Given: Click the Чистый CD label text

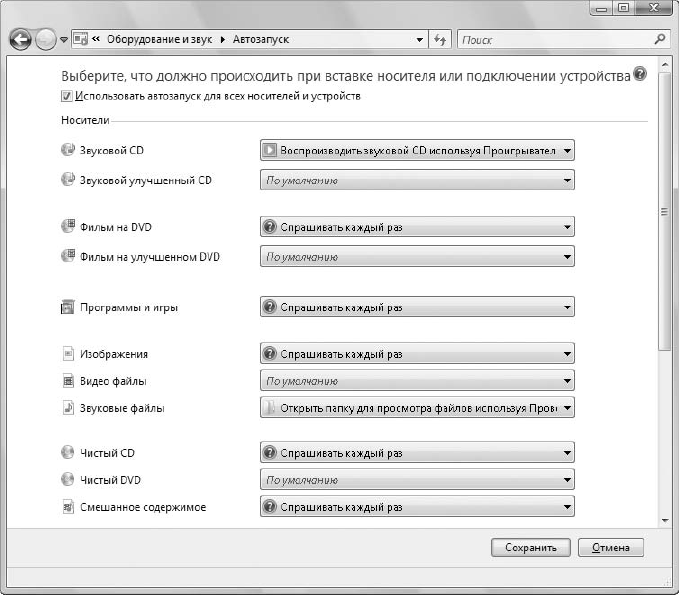Looking at the screenshot, I should (107, 453).
